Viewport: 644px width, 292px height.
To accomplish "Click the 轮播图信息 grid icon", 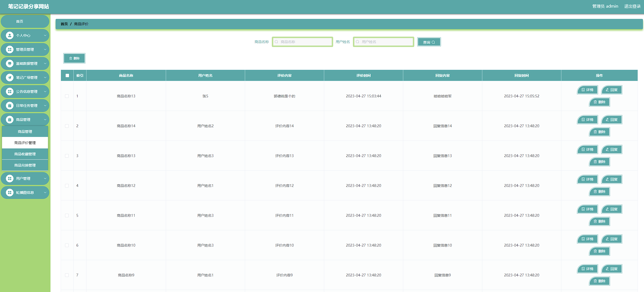I will 10,193.
